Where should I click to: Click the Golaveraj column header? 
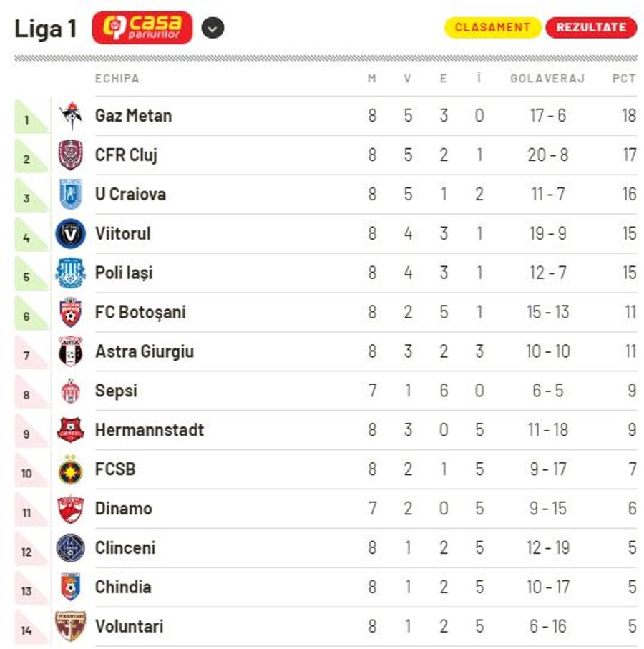tap(547, 78)
